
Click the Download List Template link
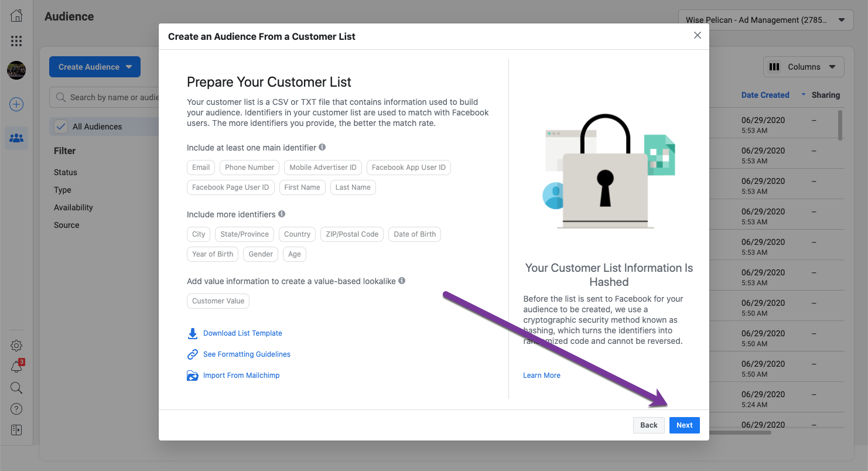(242, 333)
